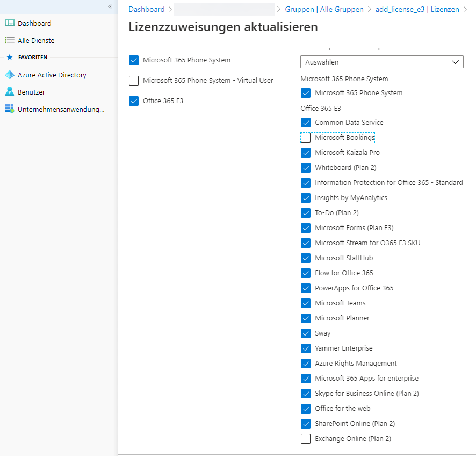Uncheck Flow for Office 365
The height and width of the screenshot is (456, 476).
306,273
